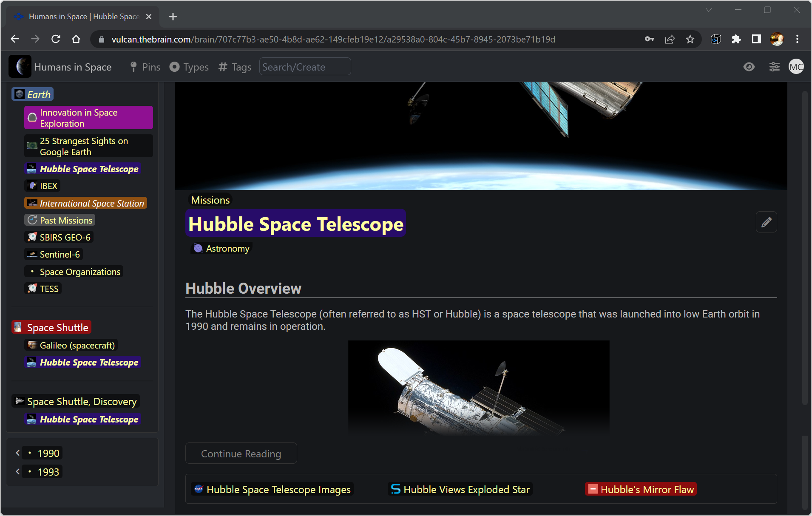
Task: Expand the 1990 timeline chevron
Action: point(17,453)
